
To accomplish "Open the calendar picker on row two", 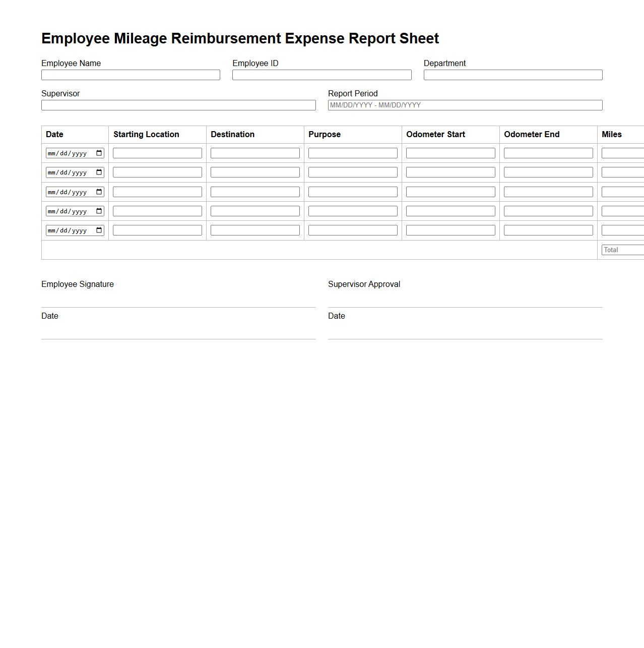I will [99, 172].
